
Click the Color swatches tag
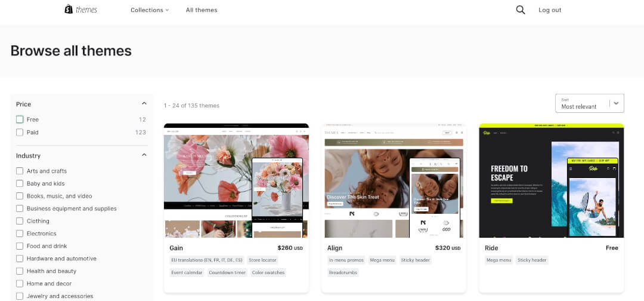268,272
